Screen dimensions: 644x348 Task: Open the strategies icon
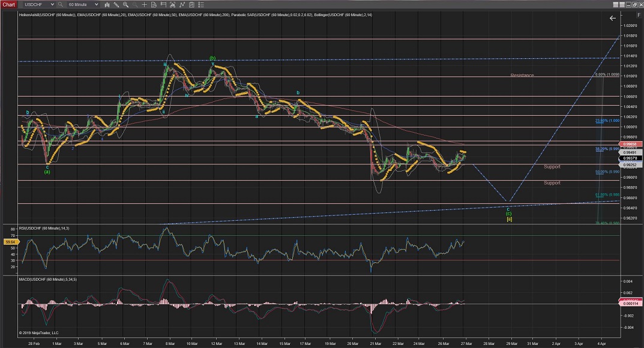[183, 4]
